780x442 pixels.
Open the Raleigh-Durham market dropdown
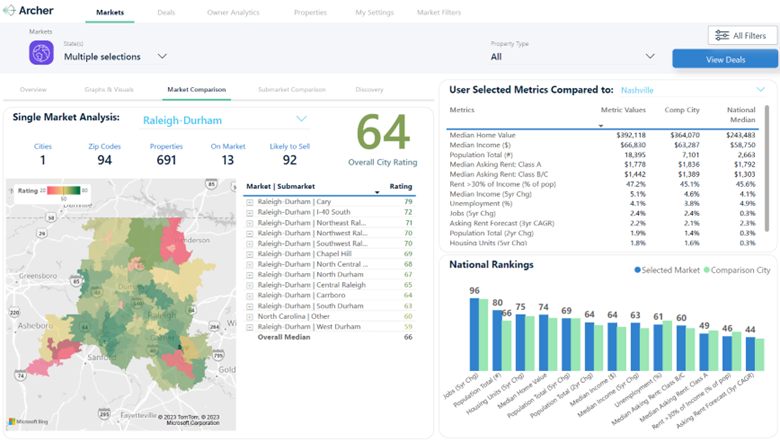(x=224, y=120)
